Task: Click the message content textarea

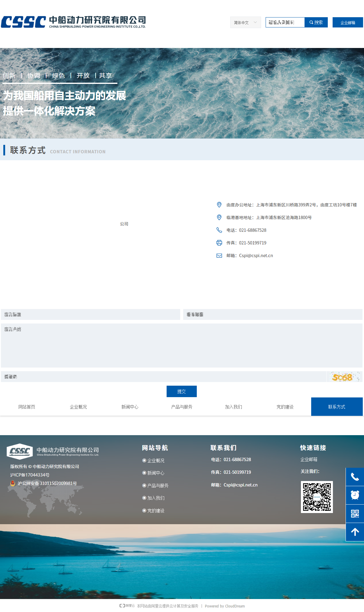Action: 181,346
